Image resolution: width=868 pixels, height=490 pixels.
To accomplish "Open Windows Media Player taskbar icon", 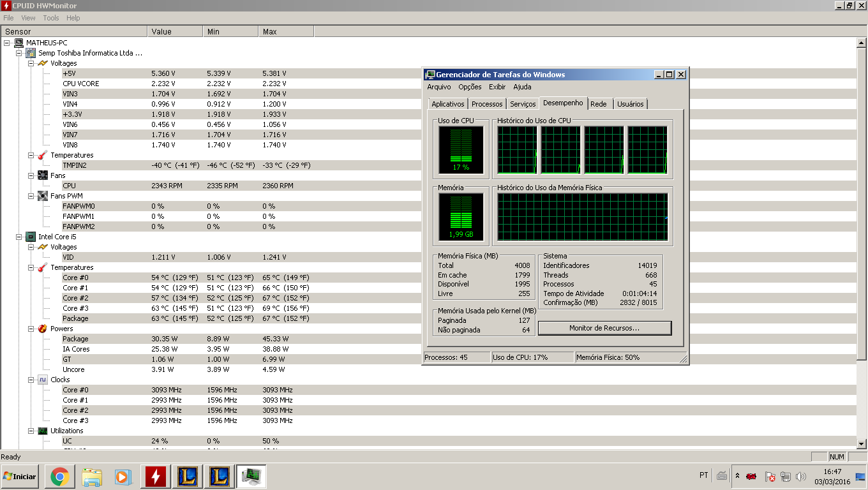I will point(124,477).
